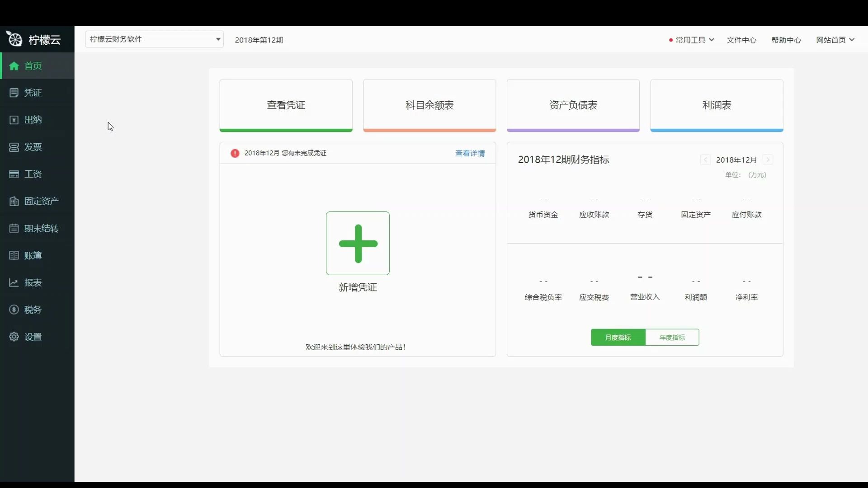Viewport: 868px width, 488px height.
Task: Open the 工资 sidebar menu item
Action: click(x=37, y=174)
